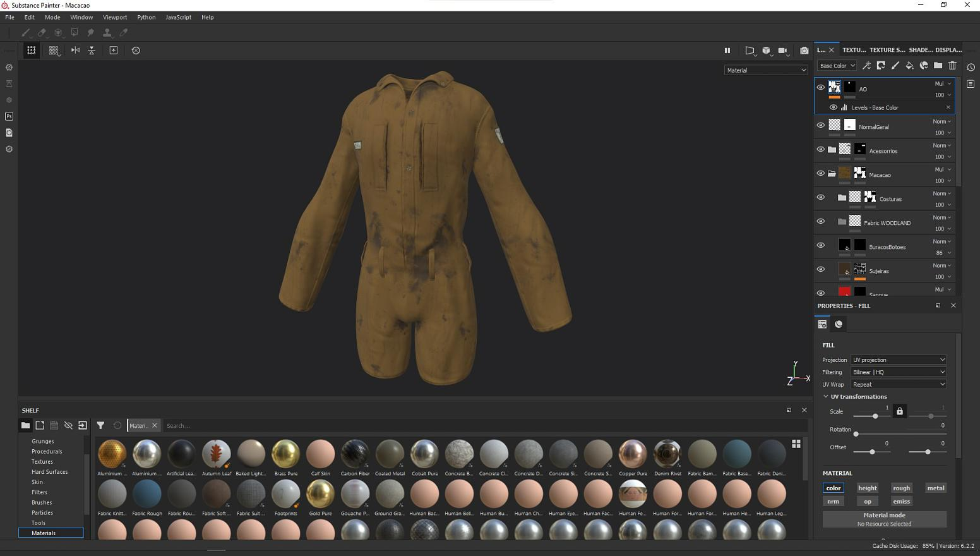
Task: Select the Paint brush tool
Action: [26, 32]
